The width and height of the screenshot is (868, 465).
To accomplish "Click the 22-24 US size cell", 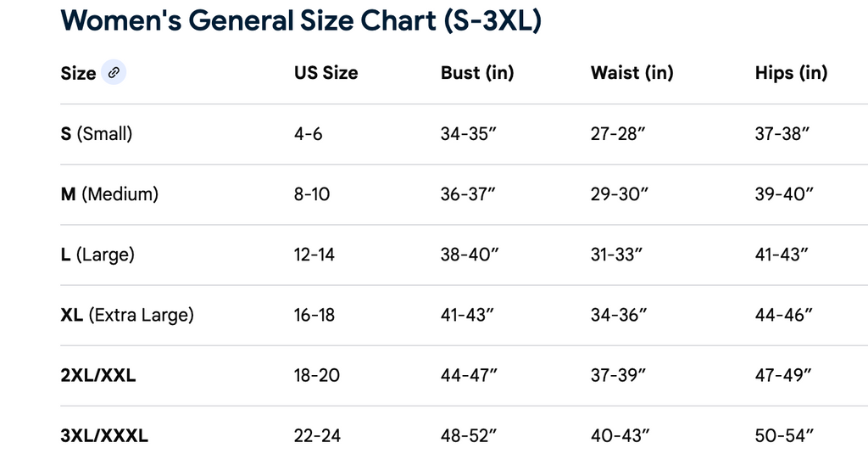I will click(x=317, y=436).
